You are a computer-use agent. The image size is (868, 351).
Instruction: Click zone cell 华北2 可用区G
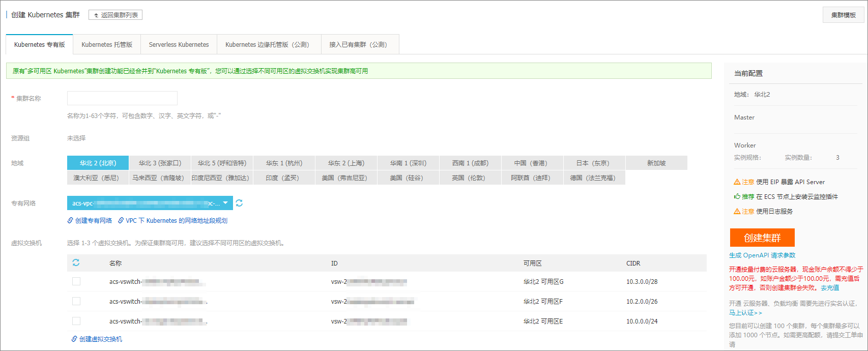pos(543,281)
